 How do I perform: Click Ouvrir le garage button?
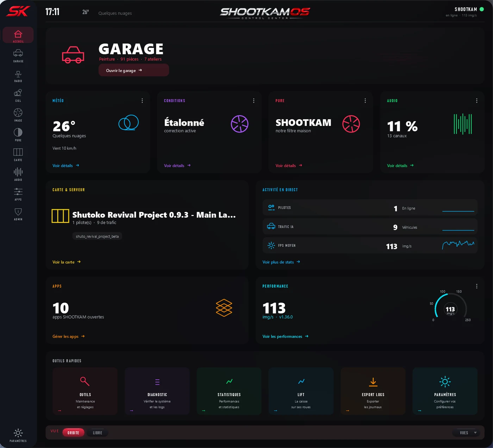click(134, 70)
